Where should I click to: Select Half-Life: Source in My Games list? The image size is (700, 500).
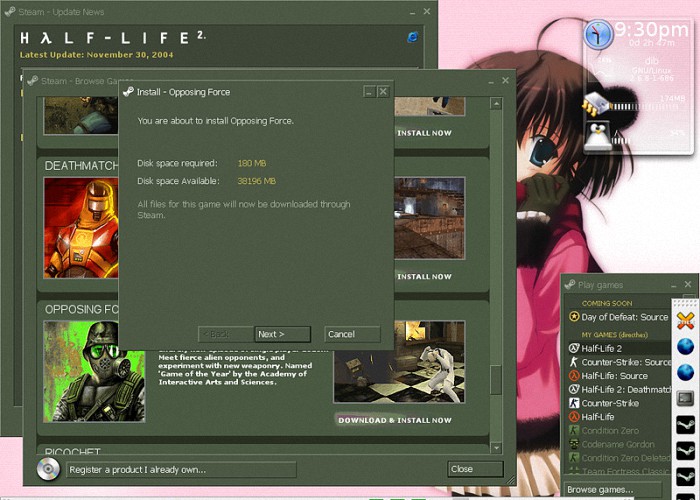coord(614,376)
